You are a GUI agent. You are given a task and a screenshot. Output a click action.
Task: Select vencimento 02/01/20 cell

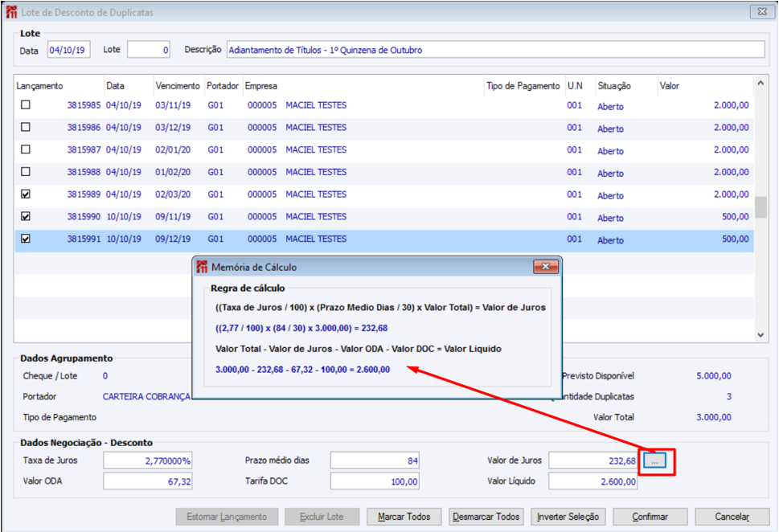point(173,150)
